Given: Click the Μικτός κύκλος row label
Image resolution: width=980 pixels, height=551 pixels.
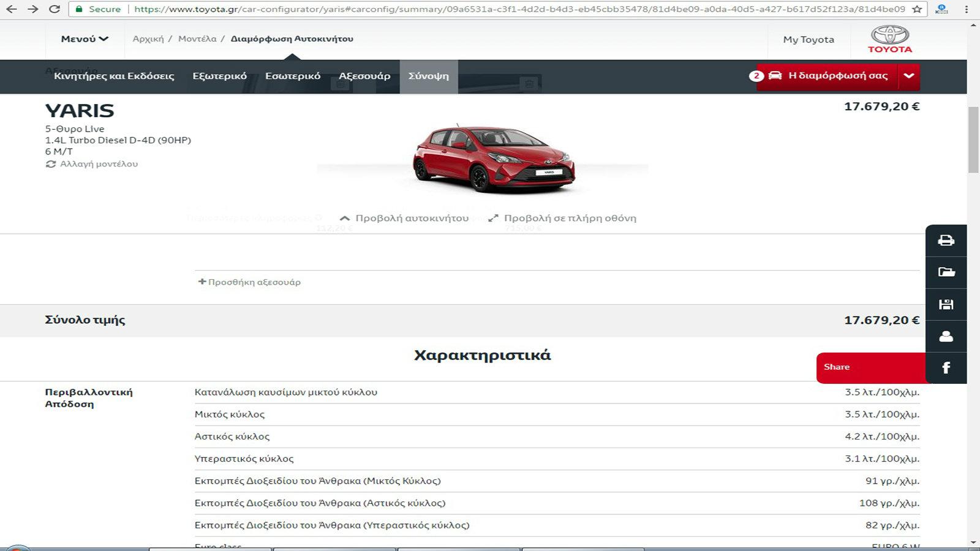Looking at the screenshot, I should (x=230, y=414).
